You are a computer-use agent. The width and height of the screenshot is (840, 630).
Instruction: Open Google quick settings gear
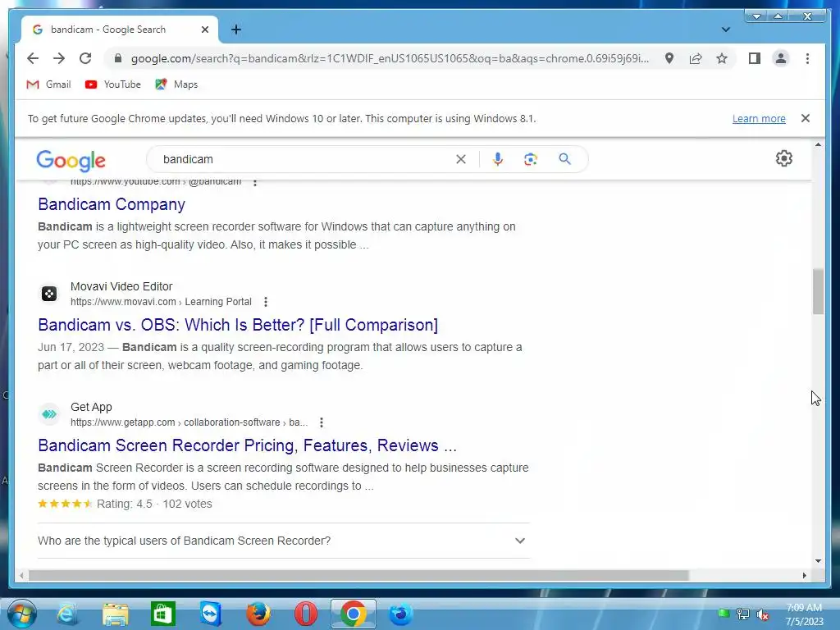tap(783, 158)
